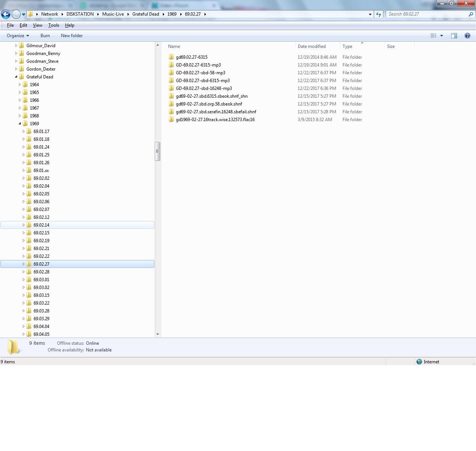This screenshot has width=476, height=451.
Task: Select the 69.01.xx folder in the tree
Action: (x=41, y=171)
